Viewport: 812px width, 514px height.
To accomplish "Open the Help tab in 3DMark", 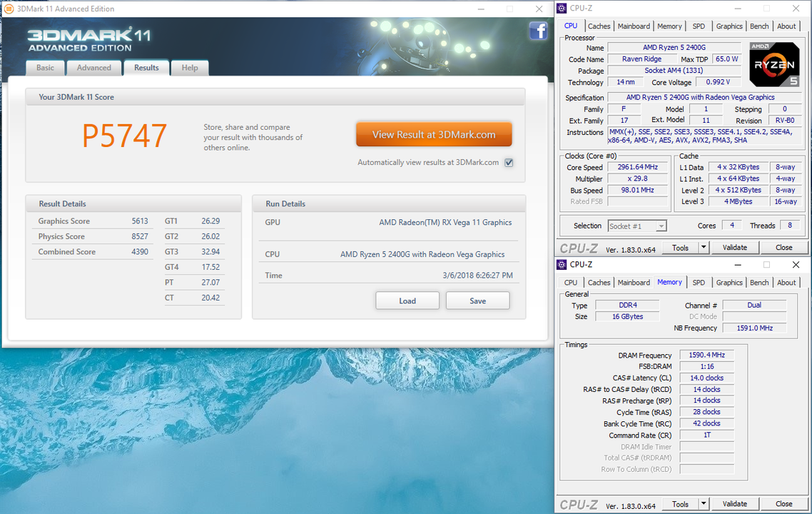I will point(190,68).
